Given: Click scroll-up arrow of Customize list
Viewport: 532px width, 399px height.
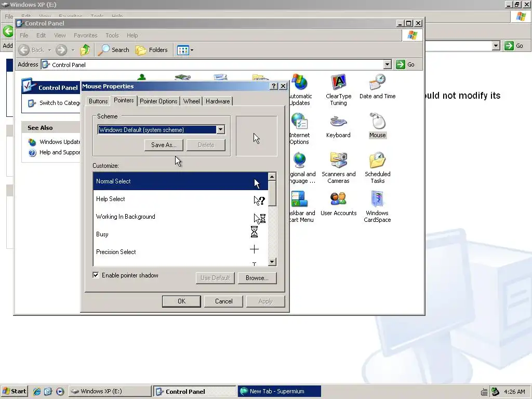Looking at the screenshot, I should point(272,177).
